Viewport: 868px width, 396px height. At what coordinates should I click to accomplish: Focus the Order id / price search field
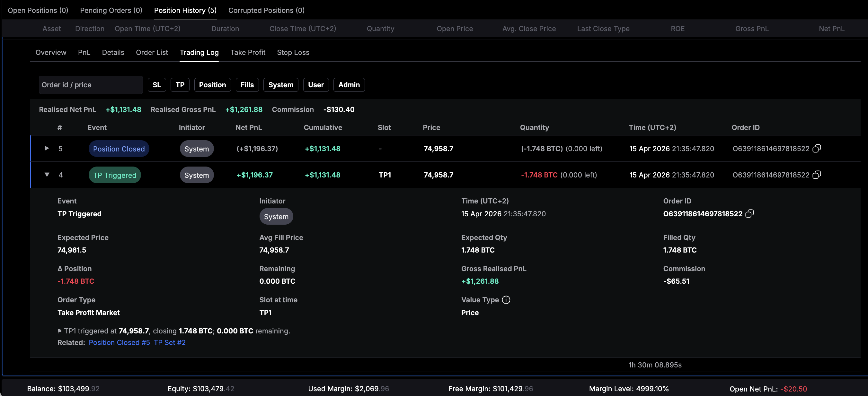91,85
